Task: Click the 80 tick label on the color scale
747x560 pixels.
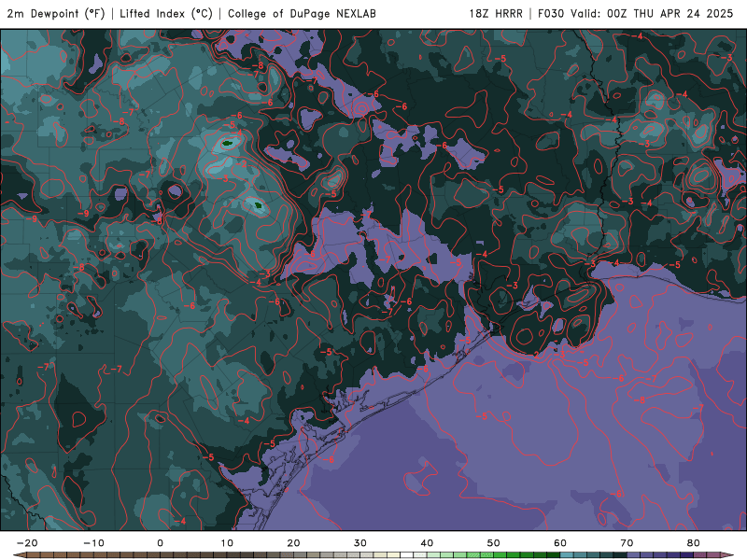Action: tap(694, 543)
